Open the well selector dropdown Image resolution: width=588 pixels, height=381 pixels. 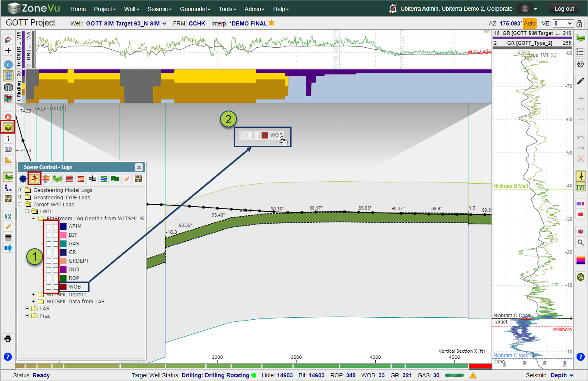click(x=126, y=23)
